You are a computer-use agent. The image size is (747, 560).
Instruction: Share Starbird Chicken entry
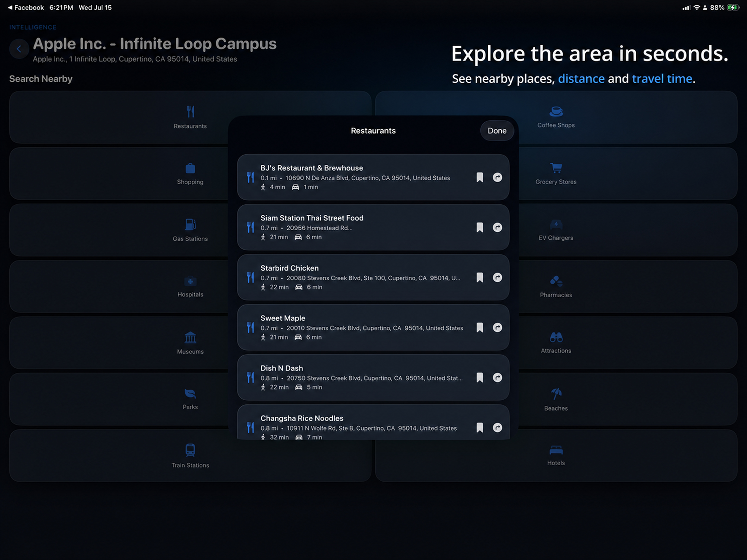(x=498, y=277)
